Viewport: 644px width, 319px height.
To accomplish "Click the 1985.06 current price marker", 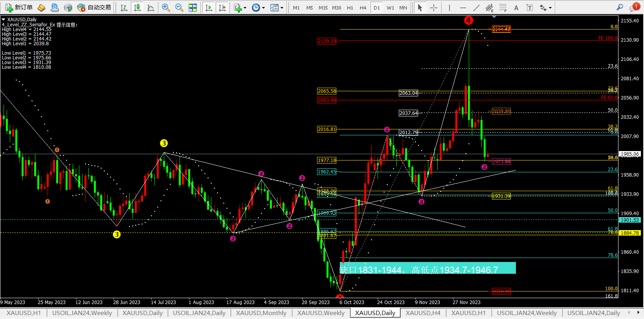I will click(x=630, y=154).
